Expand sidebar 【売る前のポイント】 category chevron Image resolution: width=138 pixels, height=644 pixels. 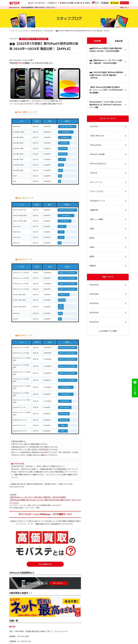tap(125, 201)
